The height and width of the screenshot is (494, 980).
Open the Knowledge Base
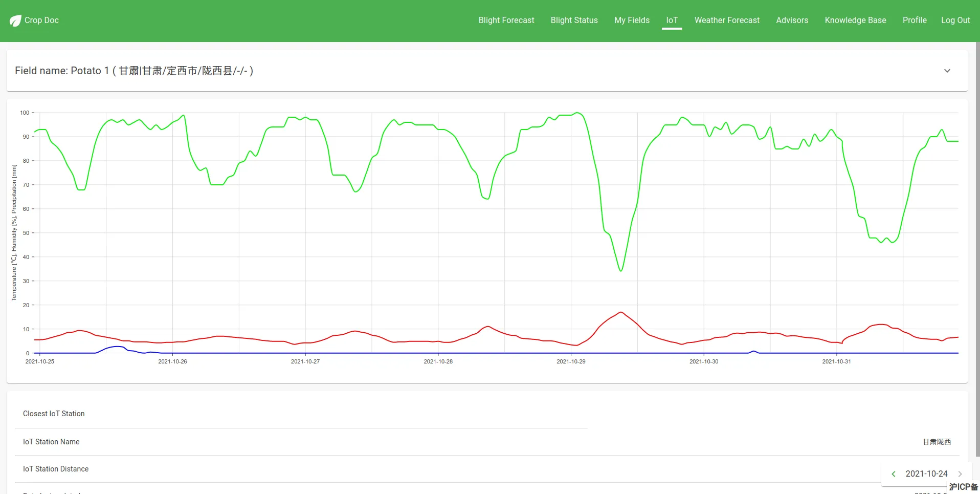click(855, 20)
